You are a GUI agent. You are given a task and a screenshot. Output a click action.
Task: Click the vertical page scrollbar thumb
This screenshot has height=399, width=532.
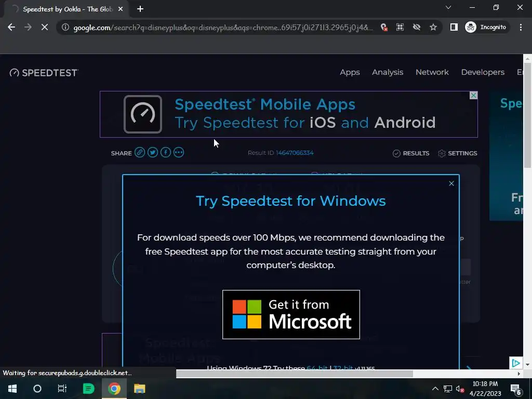click(x=527, y=115)
